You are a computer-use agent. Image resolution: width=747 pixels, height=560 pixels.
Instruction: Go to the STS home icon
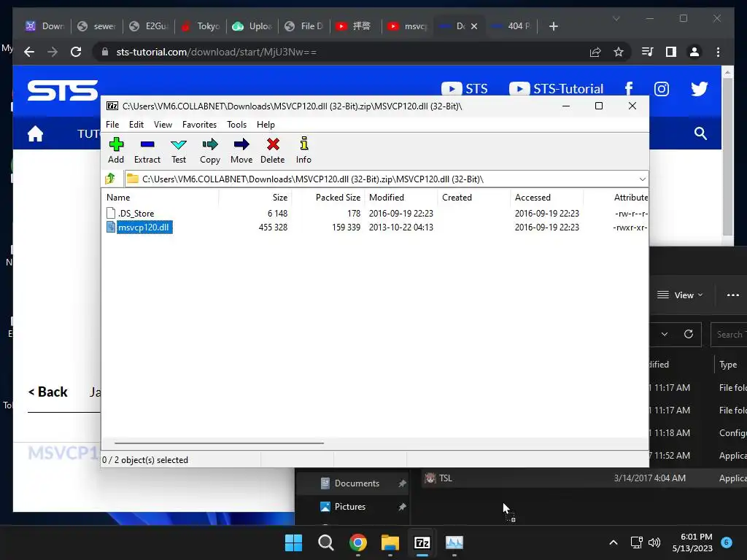[x=35, y=134]
